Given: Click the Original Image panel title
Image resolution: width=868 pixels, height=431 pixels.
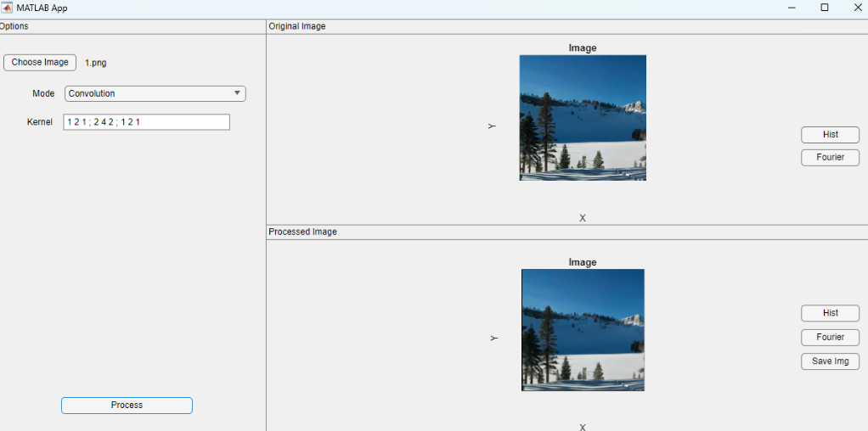Looking at the screenshot, I should 296,26.
